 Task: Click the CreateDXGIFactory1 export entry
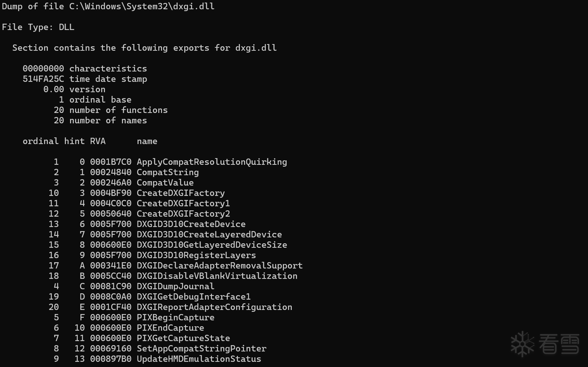pyautogui.click(x=183, y=204)
